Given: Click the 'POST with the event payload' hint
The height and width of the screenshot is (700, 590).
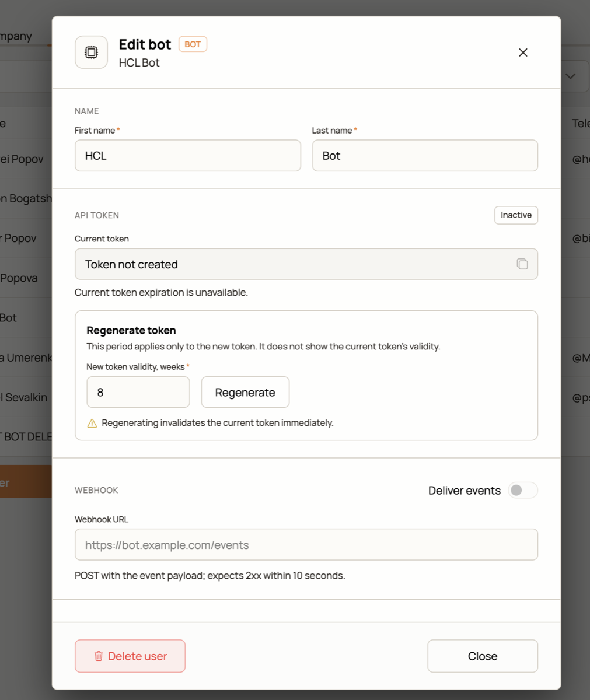Looking at the screenshot, I should click(x=210, y=576).
